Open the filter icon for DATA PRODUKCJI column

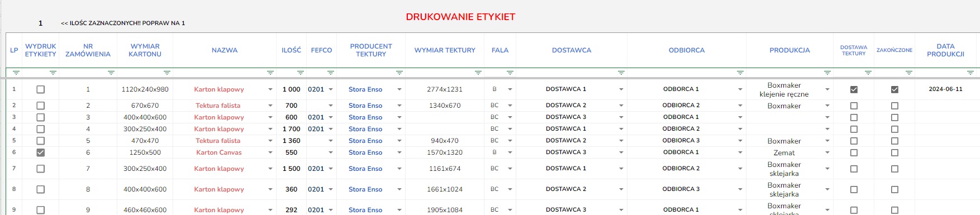[x=971, y=73]
